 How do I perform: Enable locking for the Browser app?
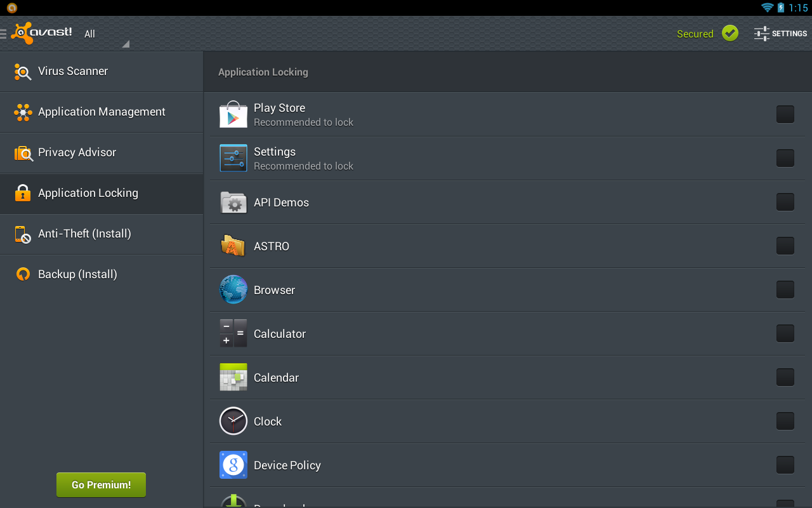(785, 290)
